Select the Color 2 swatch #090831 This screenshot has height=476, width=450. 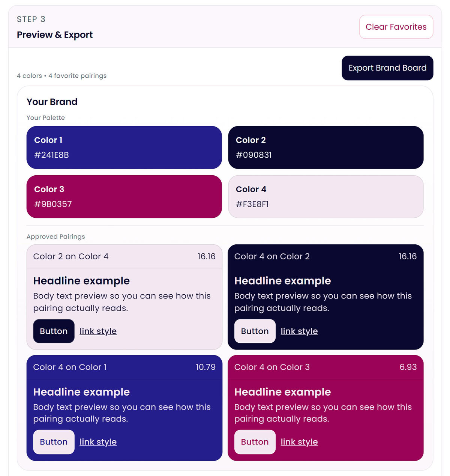coord(325,148)
